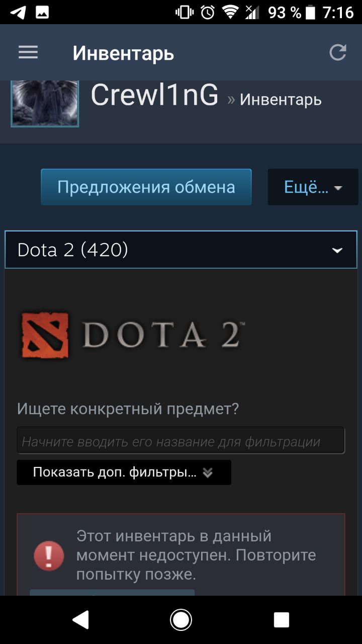
Task: Open the hamburger navigation menu
Action: pos(28,52)
